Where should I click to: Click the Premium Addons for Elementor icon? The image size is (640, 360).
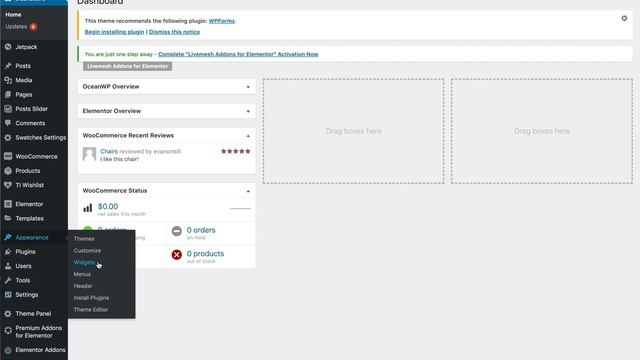point(8,331)
